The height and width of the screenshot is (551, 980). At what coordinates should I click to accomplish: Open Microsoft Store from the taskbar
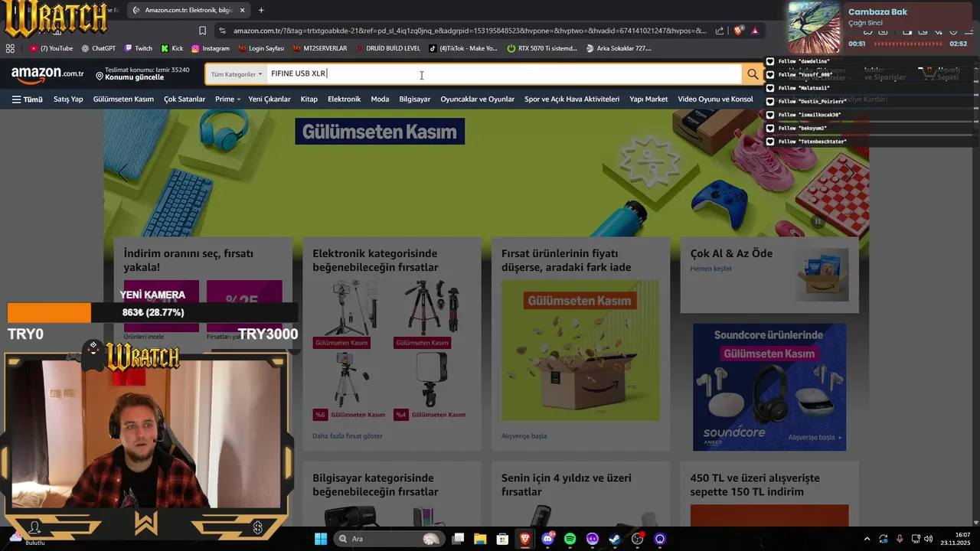coord(502,539)
